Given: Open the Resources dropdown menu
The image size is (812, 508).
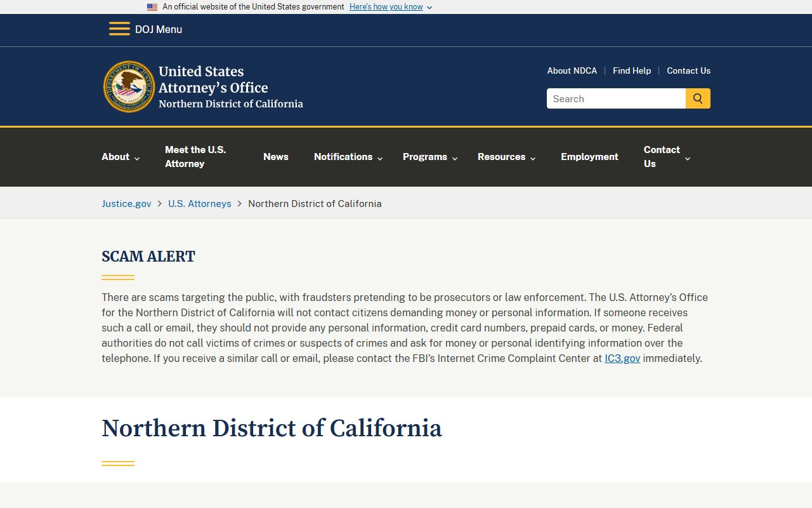Looking at the screenshot, I should click(x=506, y=157).
